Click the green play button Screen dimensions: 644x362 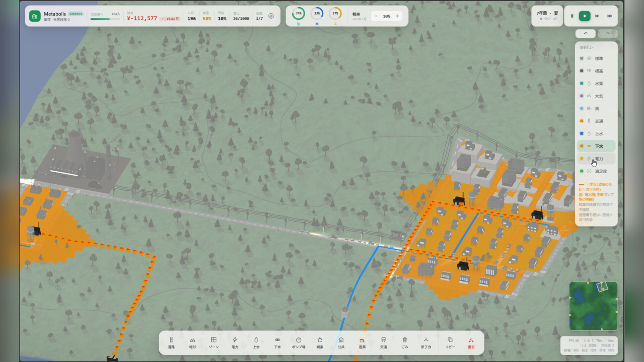585,16
